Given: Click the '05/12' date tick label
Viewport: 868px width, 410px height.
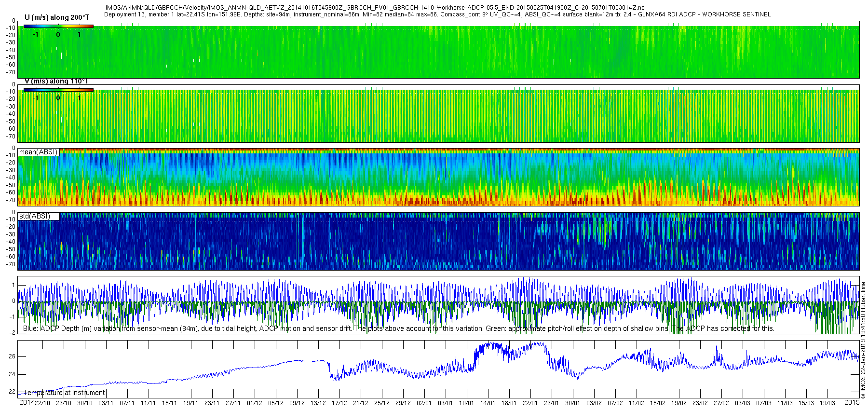Looking at the screenshot, I should (x=276, y=403).
